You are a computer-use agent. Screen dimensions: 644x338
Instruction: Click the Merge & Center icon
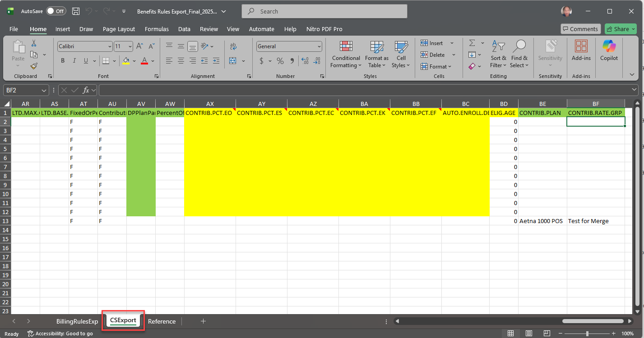point(233,61)
